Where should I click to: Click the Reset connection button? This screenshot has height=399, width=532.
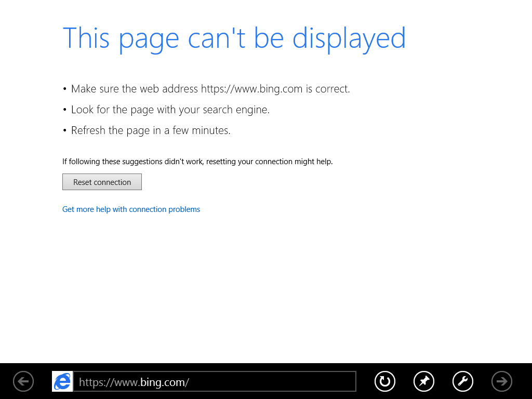point(102,182)
